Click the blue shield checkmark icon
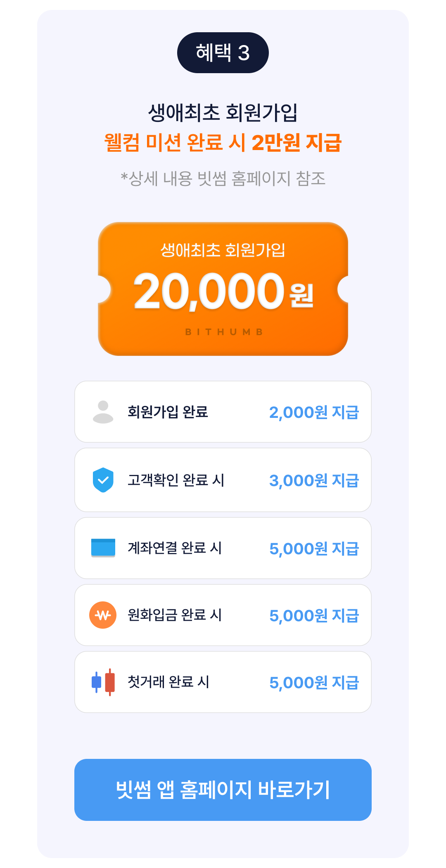Viewport: 446px width, 868px height. tap(103, 480)
